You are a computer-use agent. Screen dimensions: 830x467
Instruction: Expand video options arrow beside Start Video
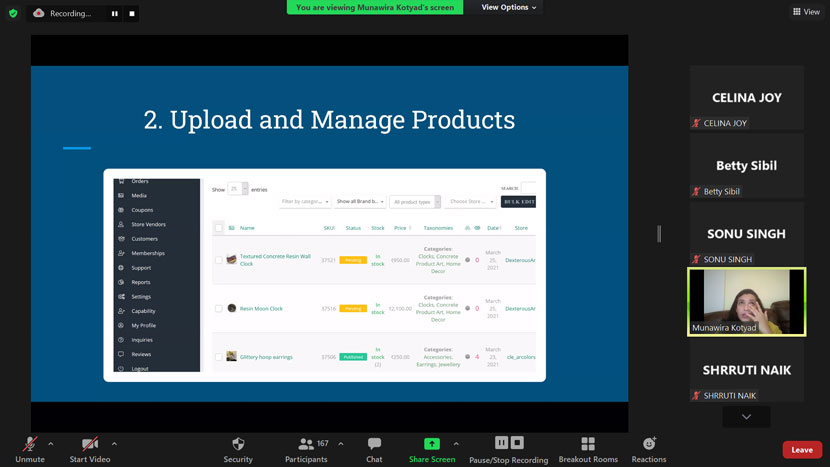[114, 444]
